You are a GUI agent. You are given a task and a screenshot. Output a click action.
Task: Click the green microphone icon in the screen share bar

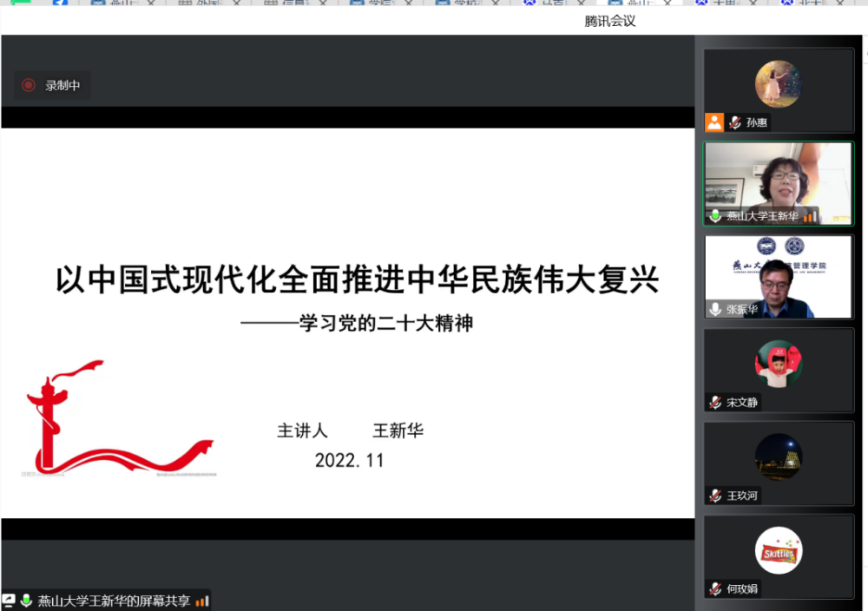(x=26, y=601)
